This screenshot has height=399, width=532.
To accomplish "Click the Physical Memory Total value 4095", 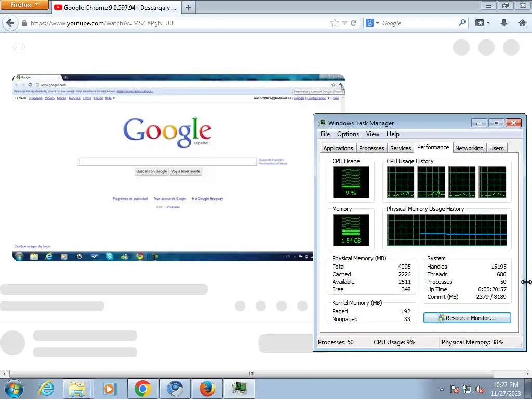I will tap(404, 267).
